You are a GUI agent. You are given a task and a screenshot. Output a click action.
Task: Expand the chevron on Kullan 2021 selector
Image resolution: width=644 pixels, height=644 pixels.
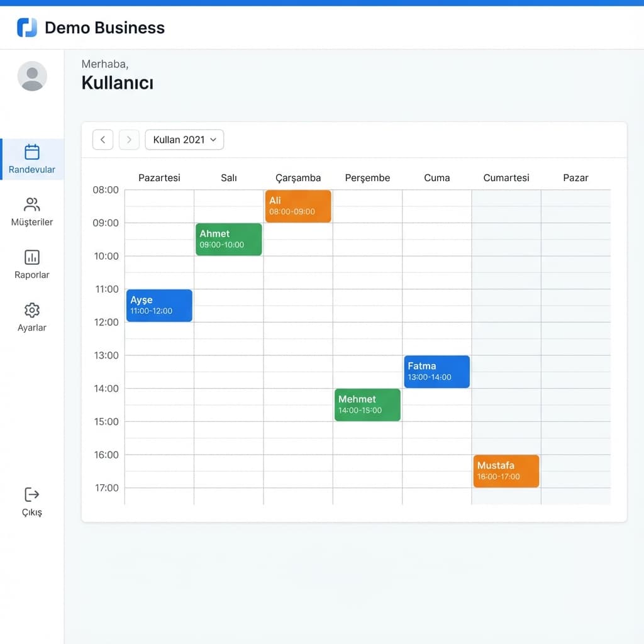click(x=214, y=140)
